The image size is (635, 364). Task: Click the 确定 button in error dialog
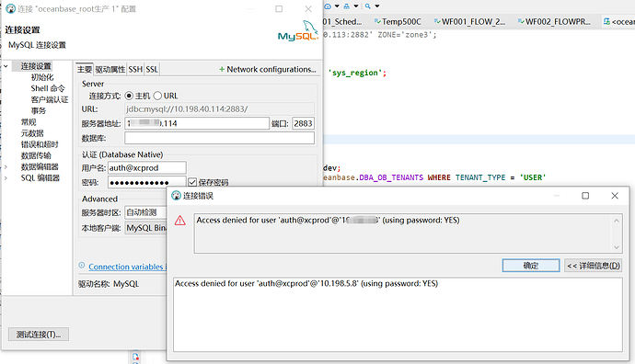[x=531, y=266]
